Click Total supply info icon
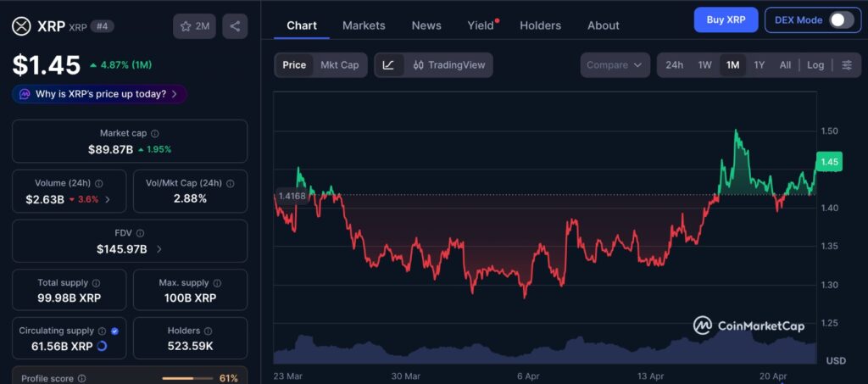The image size is (868, 384). (96, 283)
